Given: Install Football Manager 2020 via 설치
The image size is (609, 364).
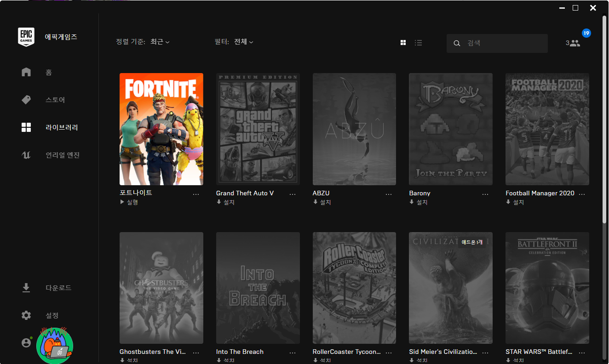Looking at the screenshot, I should pos(515,202).
